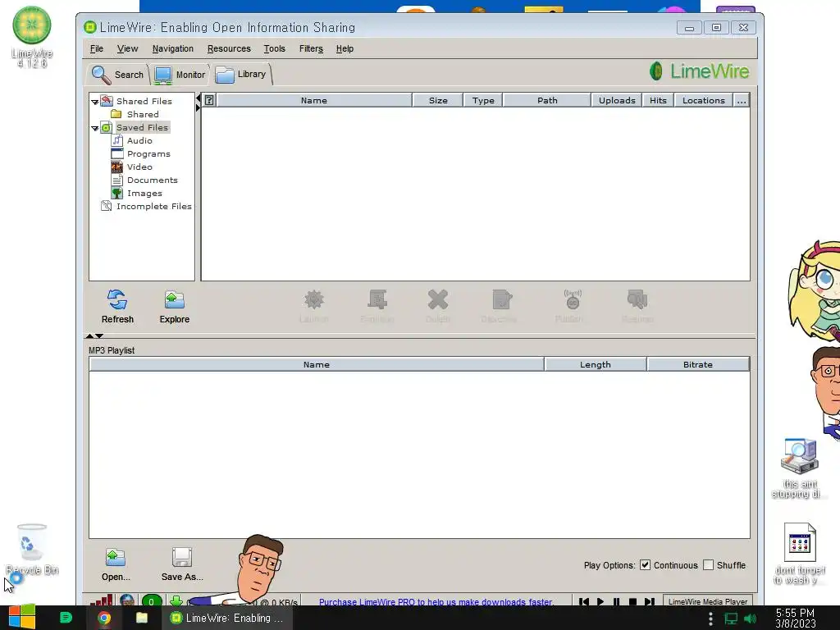Click the right arrow on the tree splitter
840x630 pixels.
point(198,107)
